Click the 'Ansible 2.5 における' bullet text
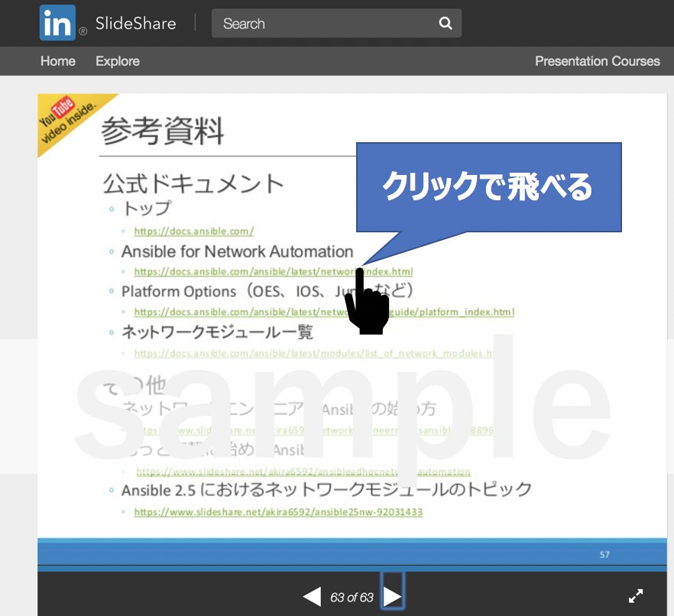This screenshot has width=674, height=616. tap(326, 490)
